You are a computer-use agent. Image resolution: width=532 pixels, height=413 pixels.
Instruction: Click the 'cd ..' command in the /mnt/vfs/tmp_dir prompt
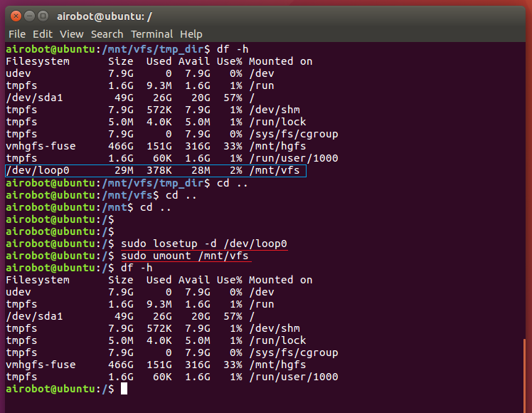233,183
